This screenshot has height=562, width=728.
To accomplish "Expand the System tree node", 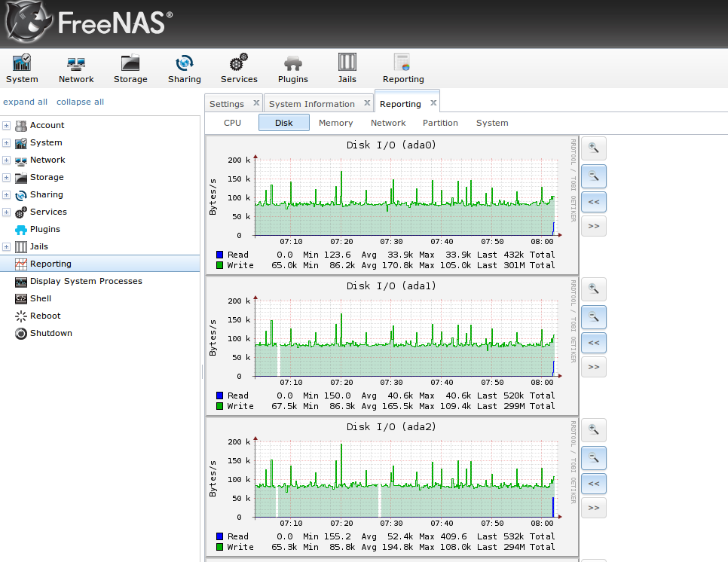I will [7, 143].
